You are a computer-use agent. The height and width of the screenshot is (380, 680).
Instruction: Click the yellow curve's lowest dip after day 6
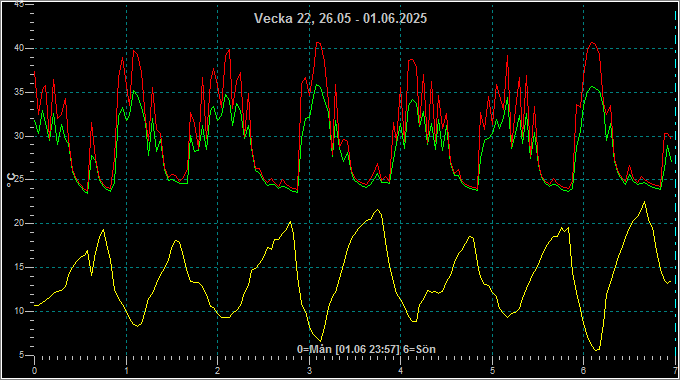pos(597,350)
